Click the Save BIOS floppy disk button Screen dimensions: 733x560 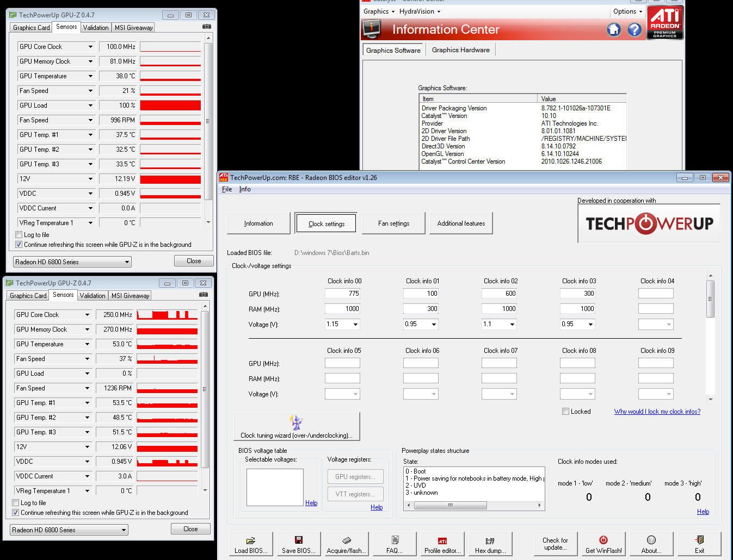click(x=298, y=545)
